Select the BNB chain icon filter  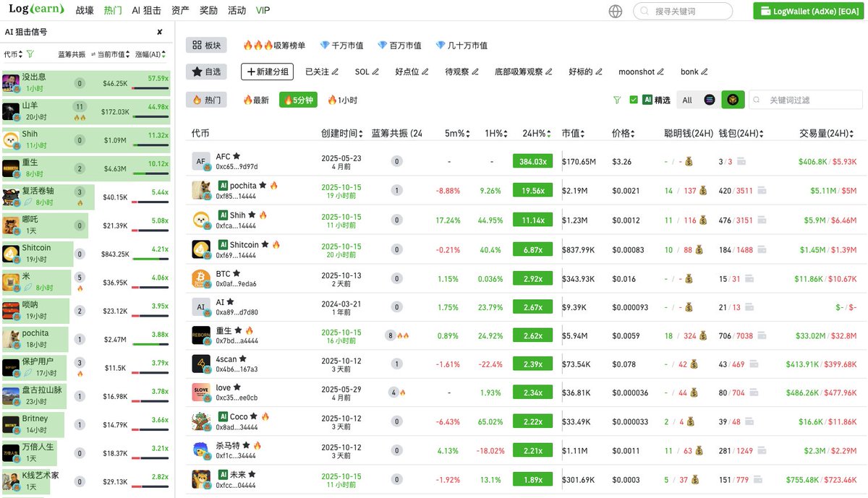(x=733, y=100)
